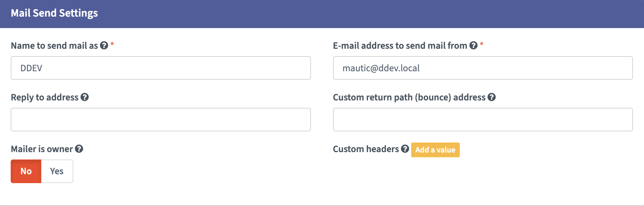Open help icon next to "Mailer is owner"

pos(79,149)
